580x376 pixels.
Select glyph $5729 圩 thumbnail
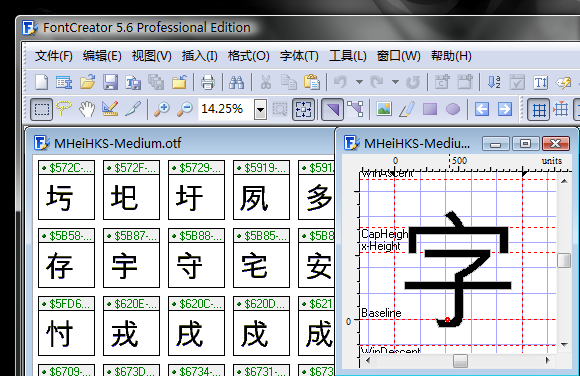pos(196,190)
